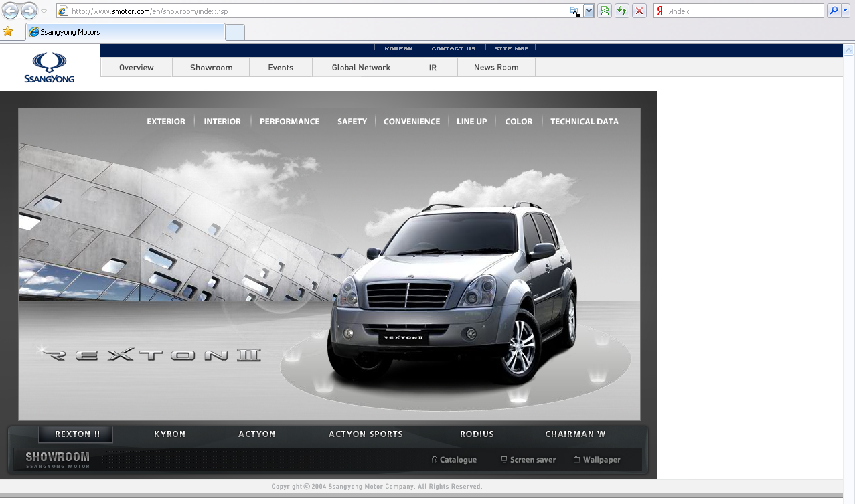Viewport: 855px width, 504px height.
Task: Open the search provider dropdown arrow
Action: pyautogui.click(x=847, y=11)
